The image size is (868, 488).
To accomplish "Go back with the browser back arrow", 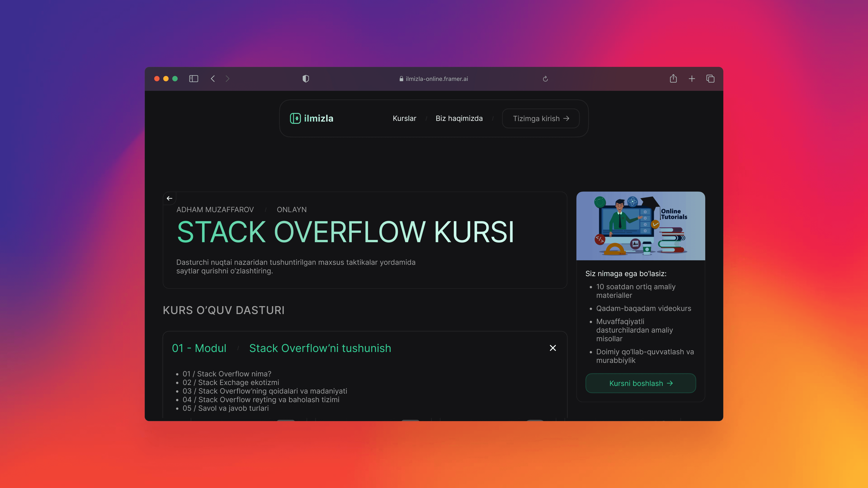I will click(x=213, y=78).
